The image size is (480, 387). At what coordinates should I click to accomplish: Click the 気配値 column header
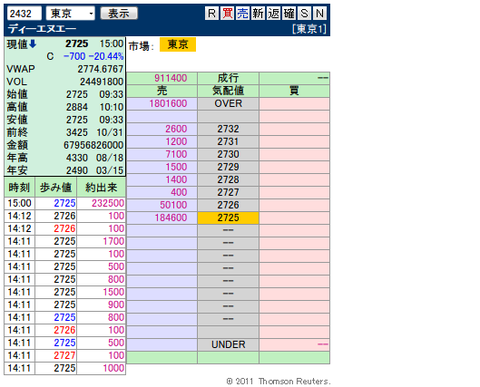[x=228, y=91]
